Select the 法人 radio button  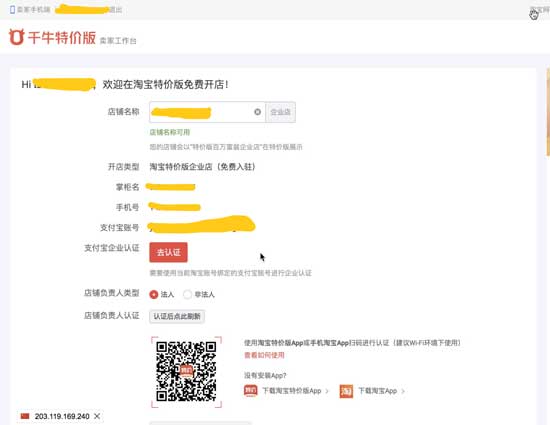pyautogui.click(x=154, y=295)
